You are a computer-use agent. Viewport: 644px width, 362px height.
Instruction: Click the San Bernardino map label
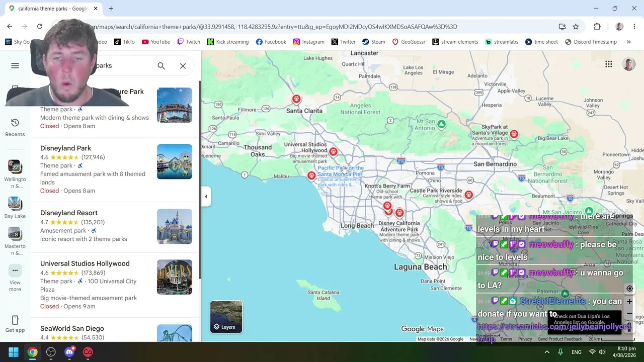tap(495, 164)
